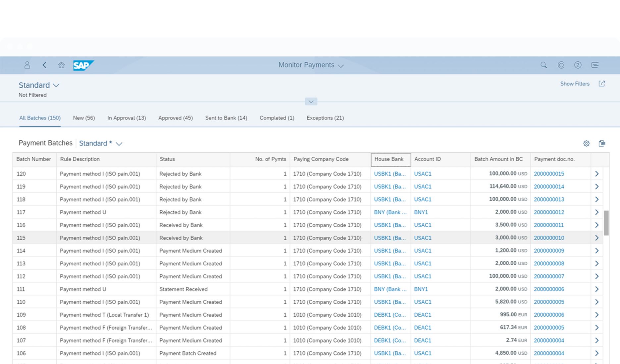Open details arrow for batch 117

[596, 212]
